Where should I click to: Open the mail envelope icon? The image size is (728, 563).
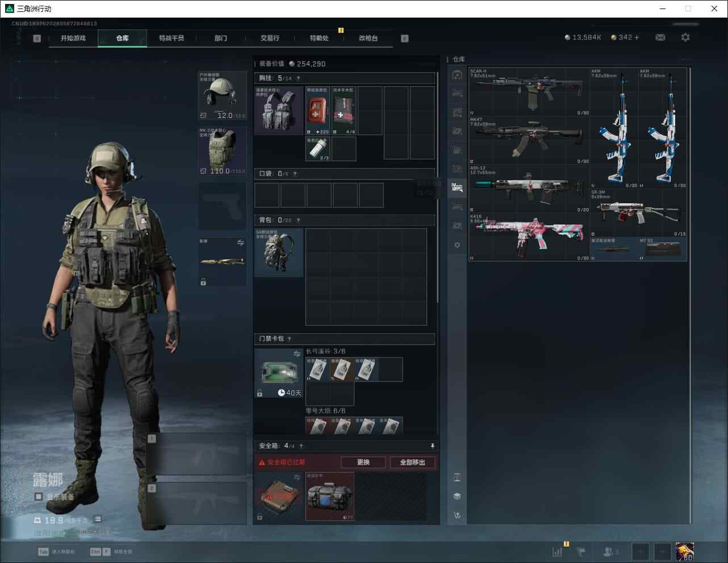[660, 37]
